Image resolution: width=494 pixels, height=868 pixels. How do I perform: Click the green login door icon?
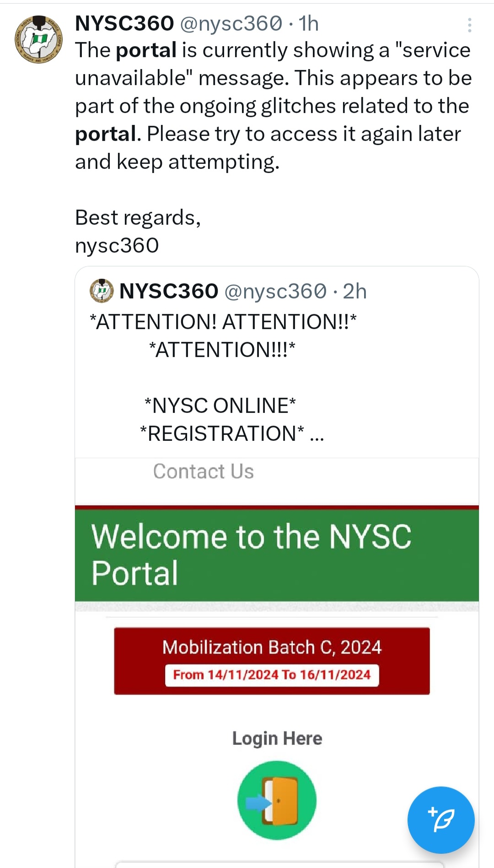(277, 800)
